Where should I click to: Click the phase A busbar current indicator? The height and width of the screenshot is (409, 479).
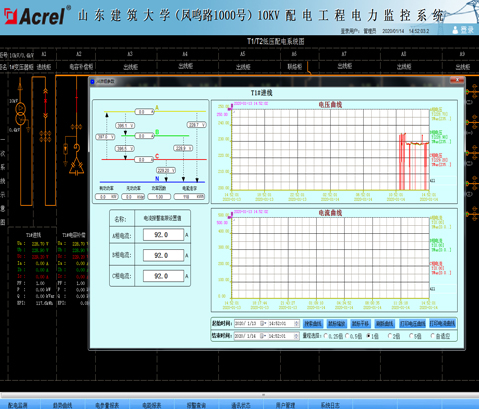coord(144,112)
